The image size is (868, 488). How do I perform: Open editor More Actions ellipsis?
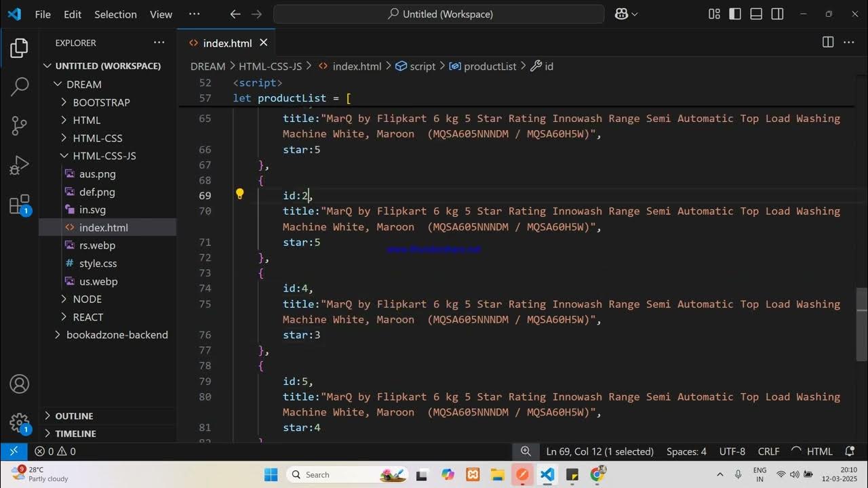click(x=848, y=42)
